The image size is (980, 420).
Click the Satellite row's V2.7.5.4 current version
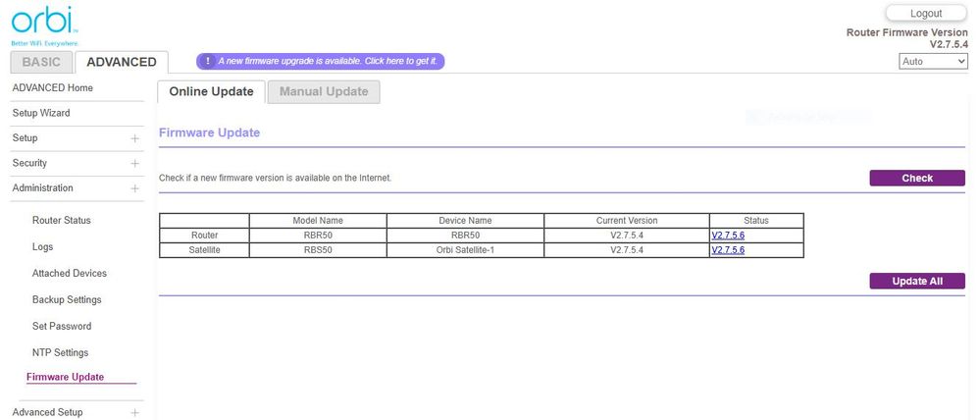click(x=627, y=250)
